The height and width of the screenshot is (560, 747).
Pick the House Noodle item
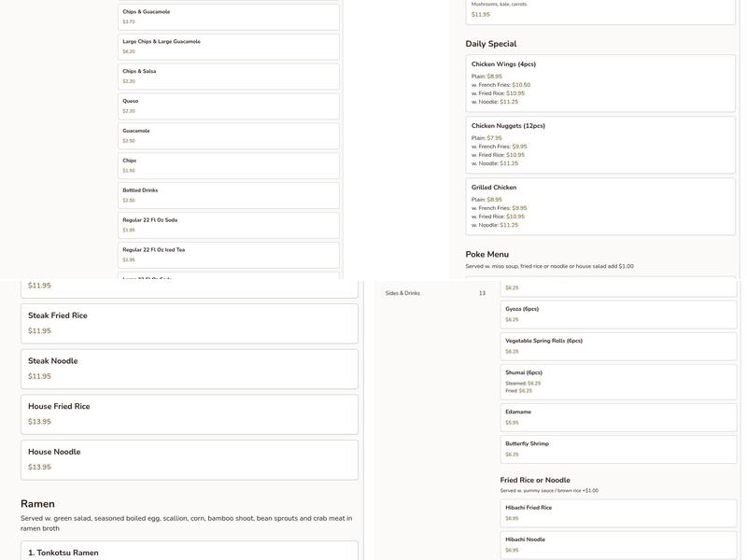click(190, 459)
